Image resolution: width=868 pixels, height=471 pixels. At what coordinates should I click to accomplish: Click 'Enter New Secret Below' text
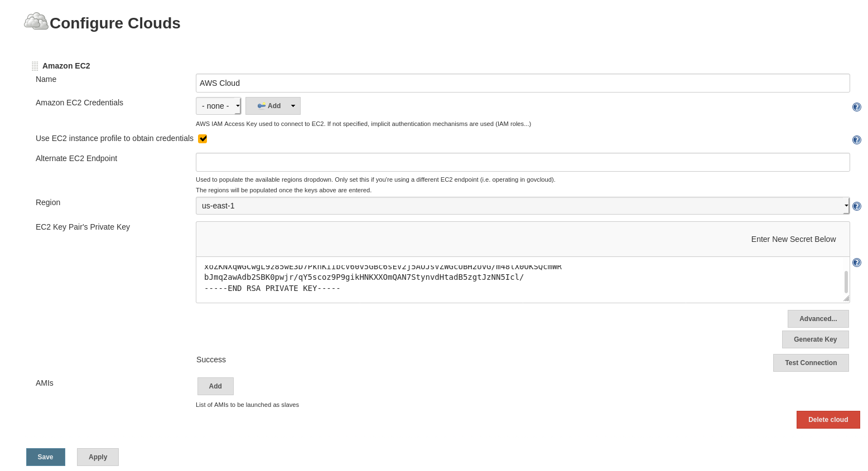click(x=793, y=239)
